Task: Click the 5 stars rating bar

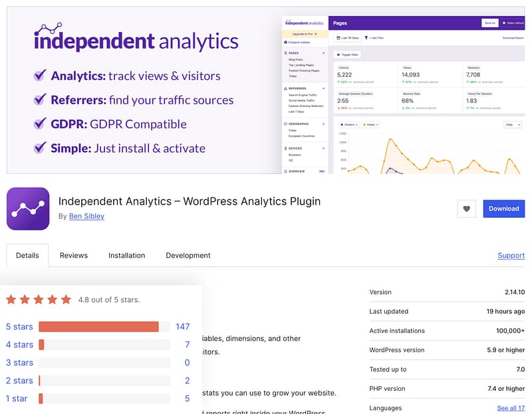Action: point(104,326)
